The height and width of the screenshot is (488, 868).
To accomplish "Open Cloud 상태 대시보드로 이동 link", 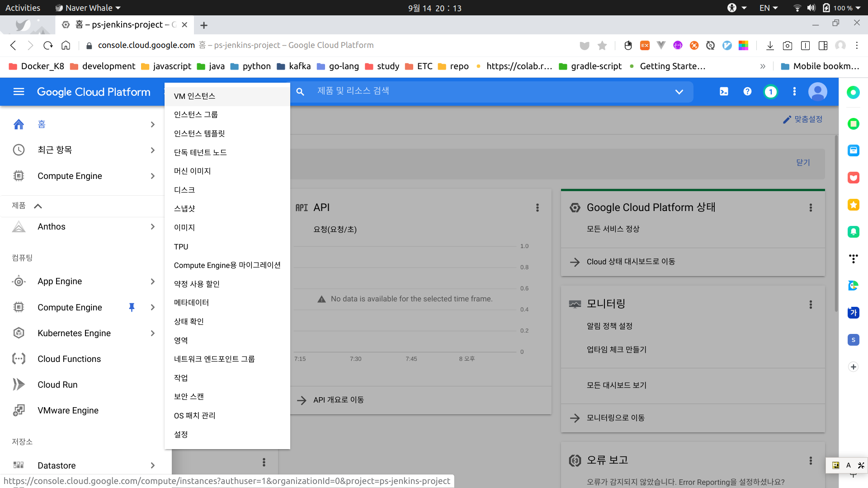I will (x=631, y=262).
